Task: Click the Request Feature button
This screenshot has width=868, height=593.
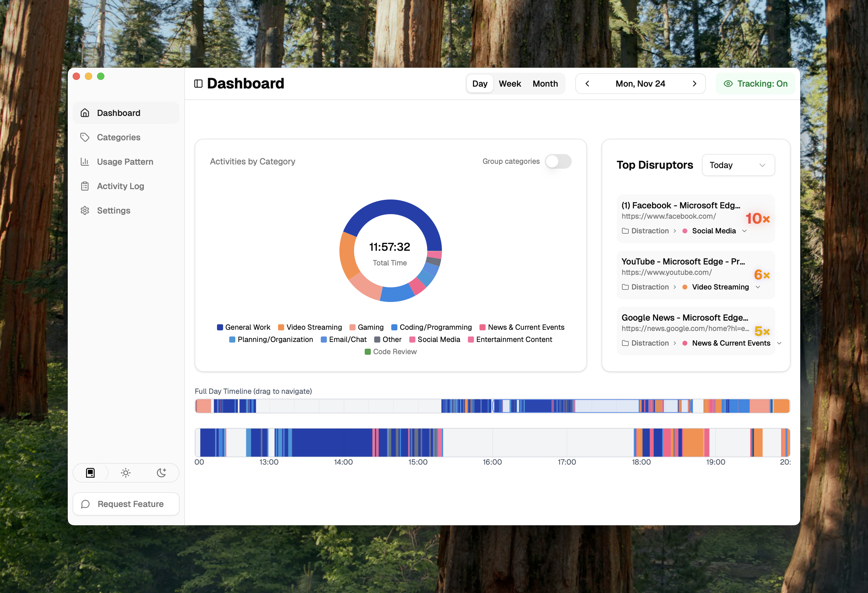Action: click(126, 504)
